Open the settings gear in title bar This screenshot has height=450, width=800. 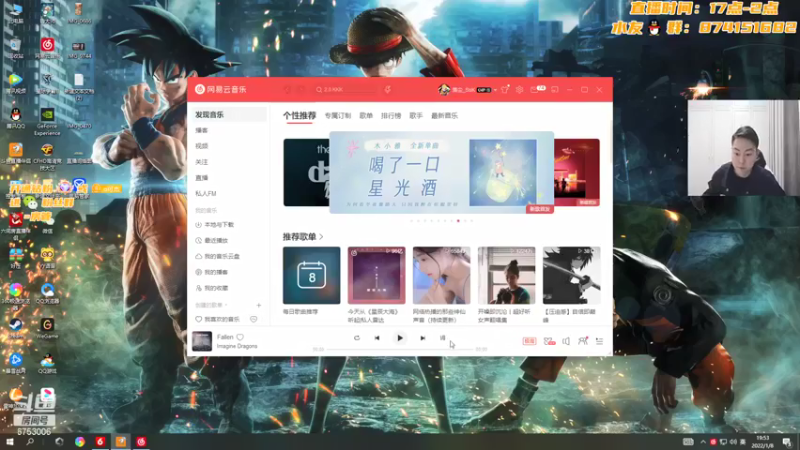point(519,90)
